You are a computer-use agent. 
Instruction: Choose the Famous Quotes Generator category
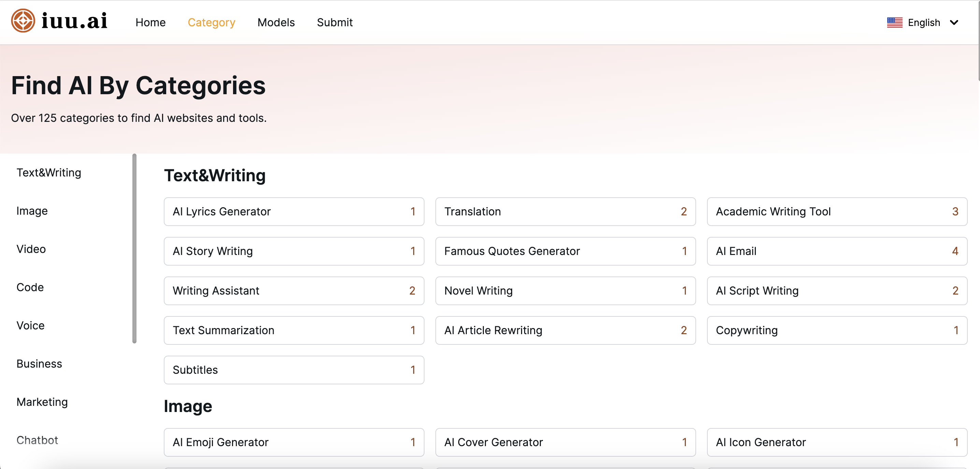[x=565, y=251]
